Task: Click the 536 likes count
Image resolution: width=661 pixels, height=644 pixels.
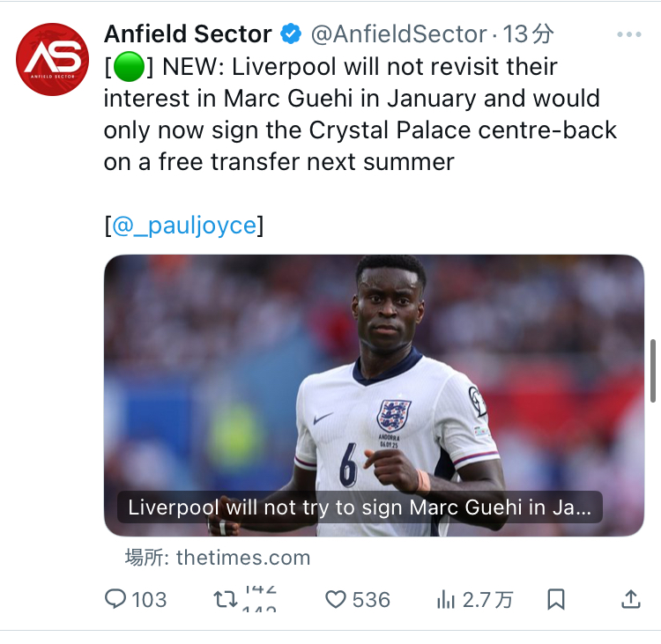Action: 371,600
